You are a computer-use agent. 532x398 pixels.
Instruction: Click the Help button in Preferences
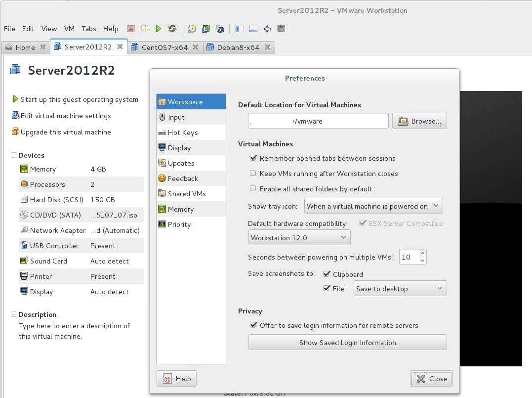coord(176,378)
